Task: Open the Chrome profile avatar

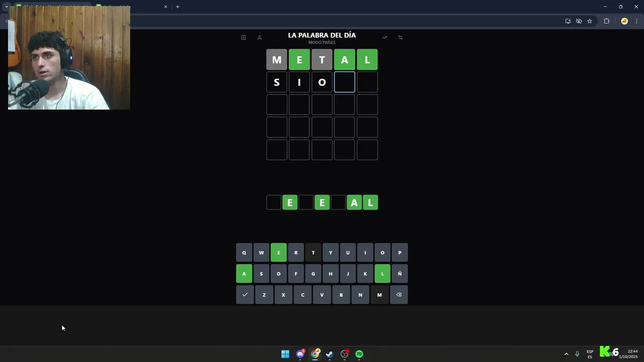Action: 624,21
